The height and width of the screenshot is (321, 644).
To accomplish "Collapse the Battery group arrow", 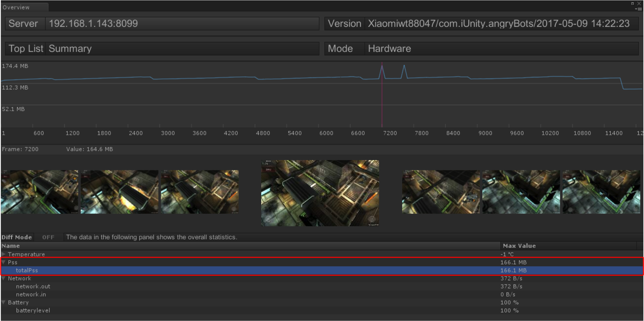I will pos(3,302).
